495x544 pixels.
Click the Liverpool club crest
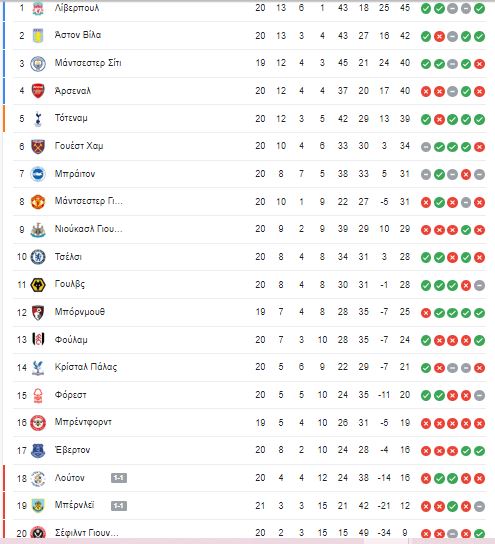coord(38,8)
